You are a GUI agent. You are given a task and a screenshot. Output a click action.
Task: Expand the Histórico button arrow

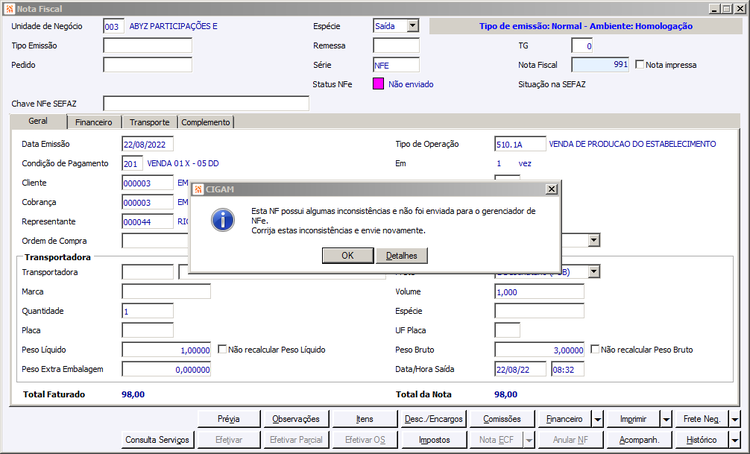735,440
